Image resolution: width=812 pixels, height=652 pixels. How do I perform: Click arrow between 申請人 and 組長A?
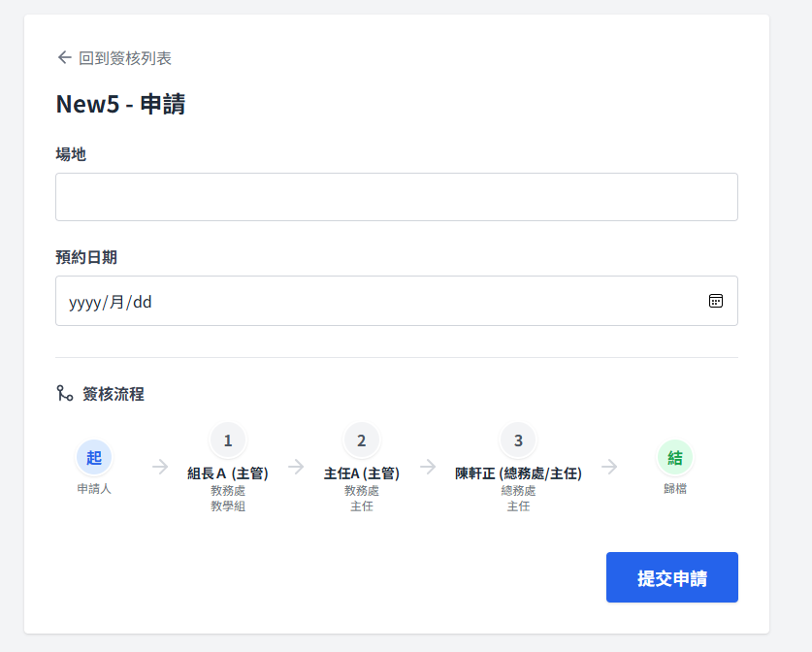click(x=160, y=467)
